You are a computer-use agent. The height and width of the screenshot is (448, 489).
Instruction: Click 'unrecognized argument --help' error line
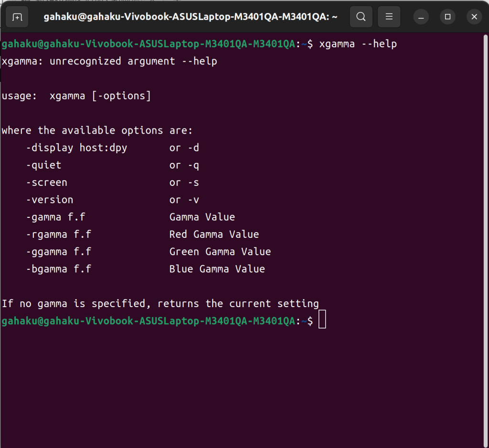tap(109, 62)
